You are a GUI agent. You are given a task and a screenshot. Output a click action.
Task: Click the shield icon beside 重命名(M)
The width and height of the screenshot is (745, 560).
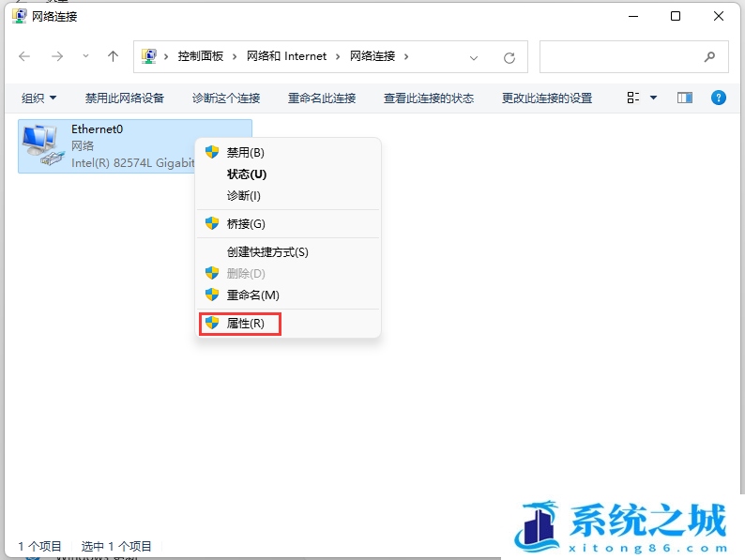pos(212,295)
